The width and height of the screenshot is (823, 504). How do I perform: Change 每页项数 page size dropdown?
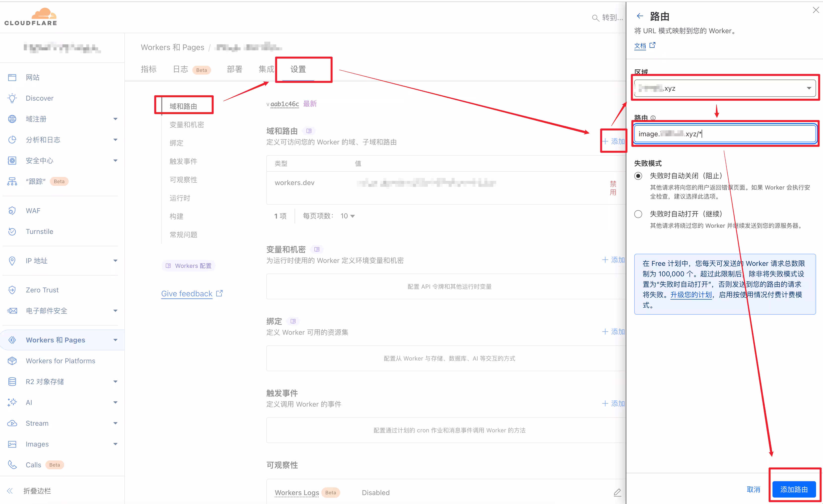[348, 216]
